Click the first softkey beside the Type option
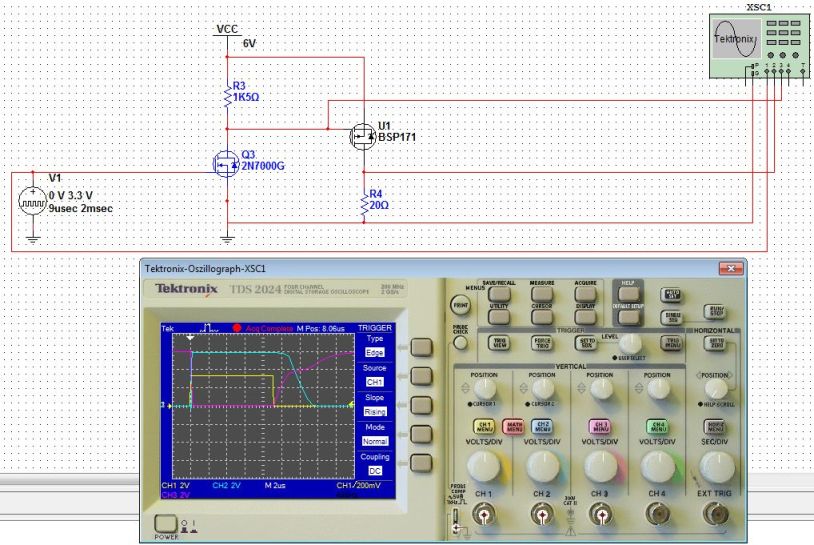This screenshot has height=545, width=814. (421, 347)
